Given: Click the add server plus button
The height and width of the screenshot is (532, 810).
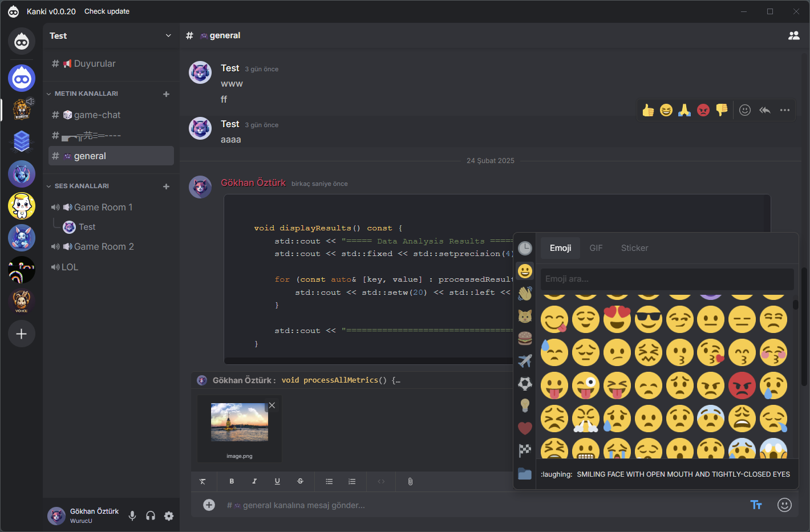Looking at the screenshot, I should (22, 334).
